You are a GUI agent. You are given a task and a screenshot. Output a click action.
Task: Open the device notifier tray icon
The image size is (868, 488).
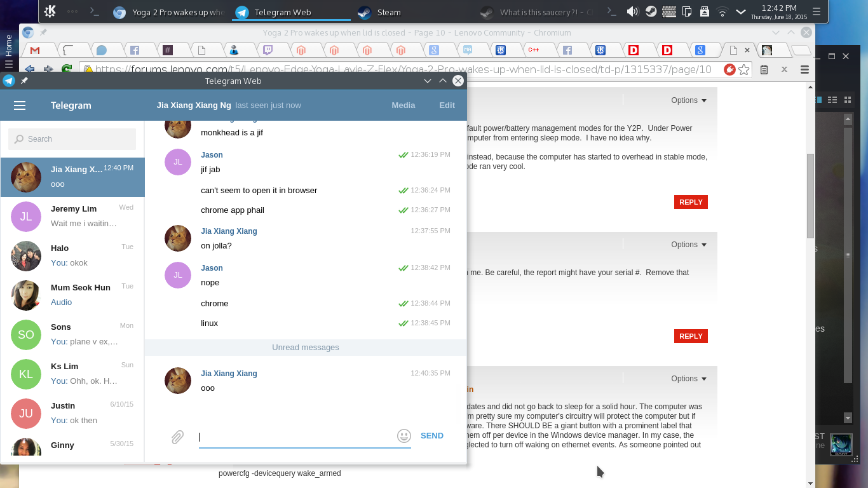(705, 11)
